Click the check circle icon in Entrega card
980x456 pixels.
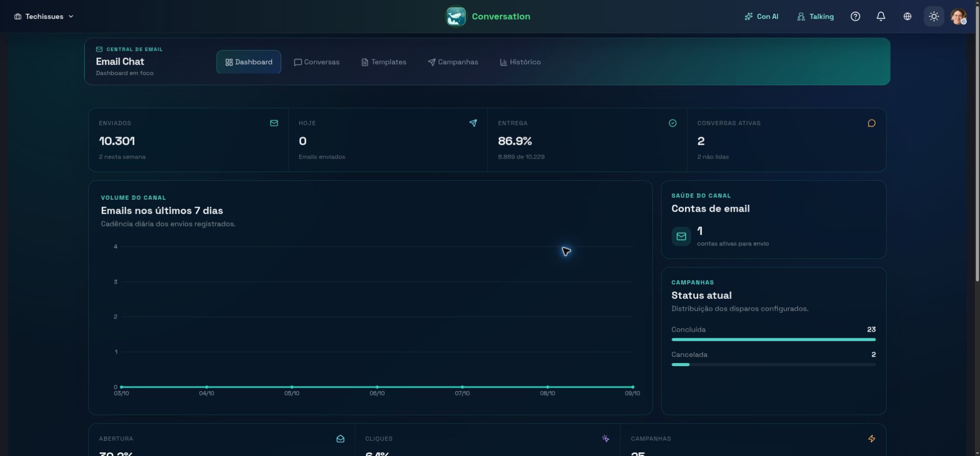[x=673, y=123]
